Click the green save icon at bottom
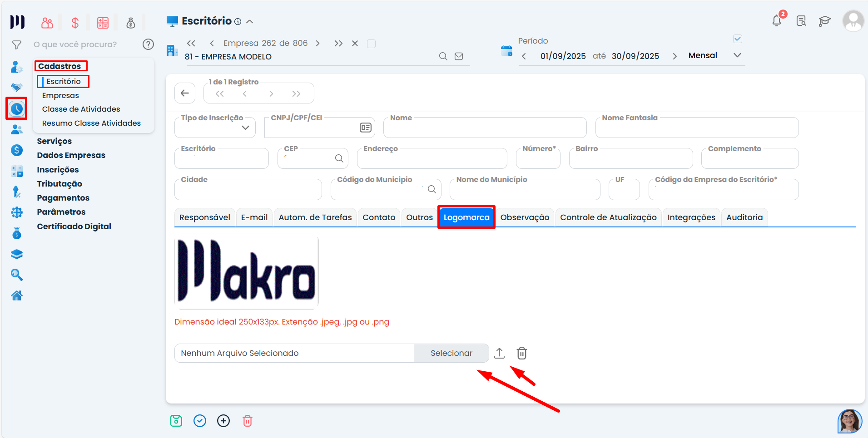 [x=176, y=421]
